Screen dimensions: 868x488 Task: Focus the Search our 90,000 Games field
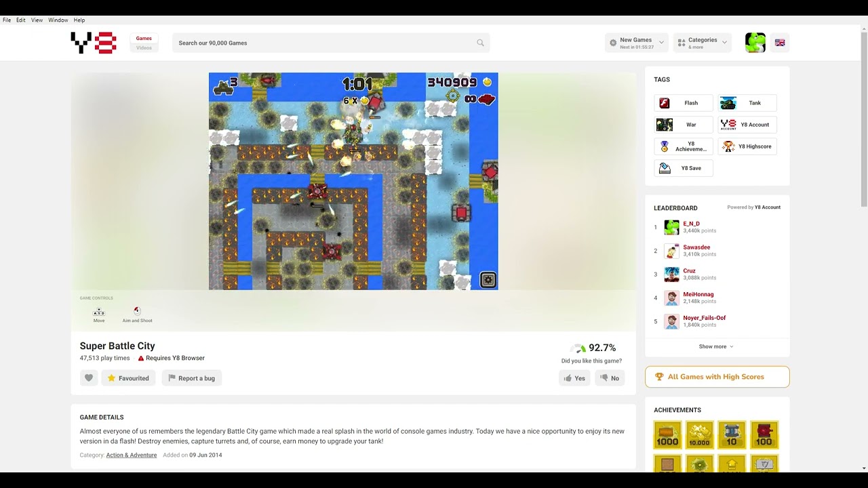click(331, 43)
